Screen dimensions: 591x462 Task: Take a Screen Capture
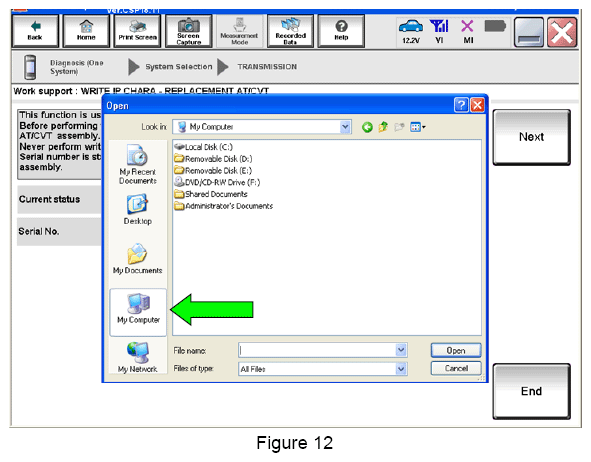tap(188, 31)
